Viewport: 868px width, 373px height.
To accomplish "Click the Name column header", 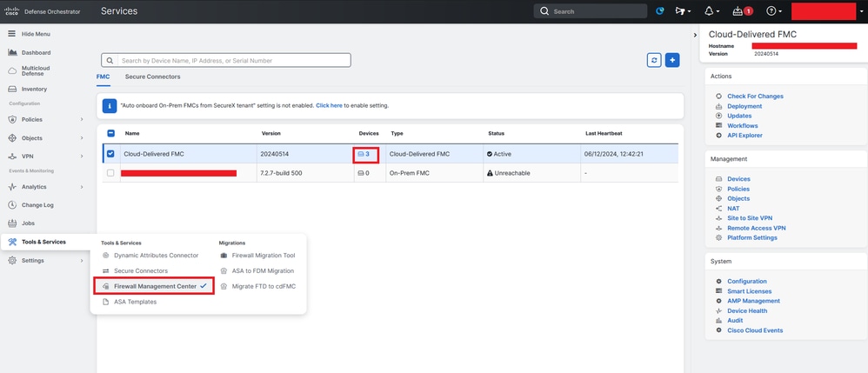I will tap(131, 133).
